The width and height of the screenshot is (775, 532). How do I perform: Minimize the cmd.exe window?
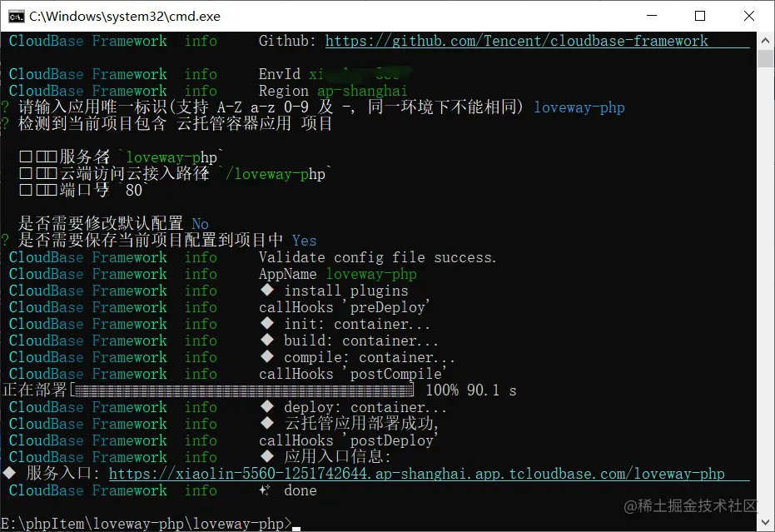[652, 16]
